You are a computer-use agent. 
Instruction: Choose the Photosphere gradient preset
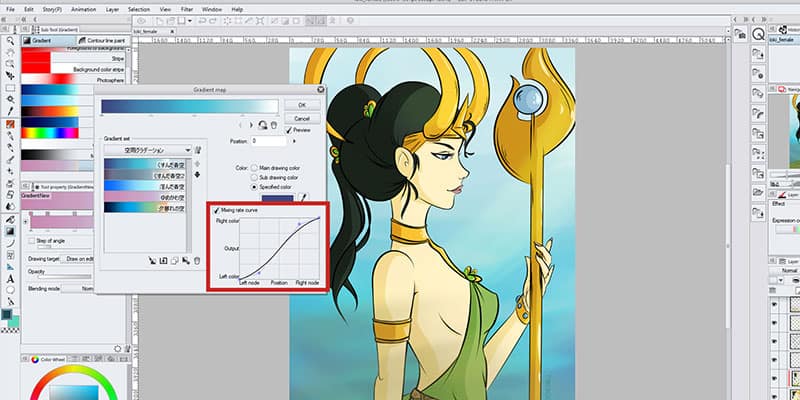[x=73, y=80]
